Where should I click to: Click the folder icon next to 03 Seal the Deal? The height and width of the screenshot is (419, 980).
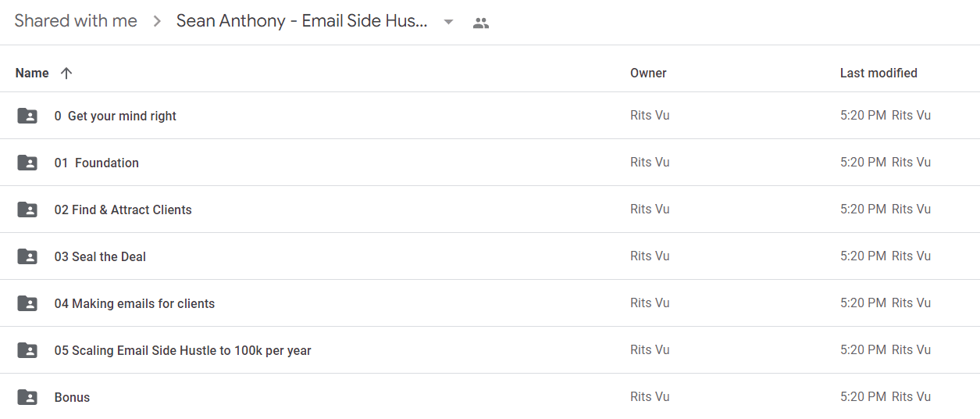coord(27,256)
